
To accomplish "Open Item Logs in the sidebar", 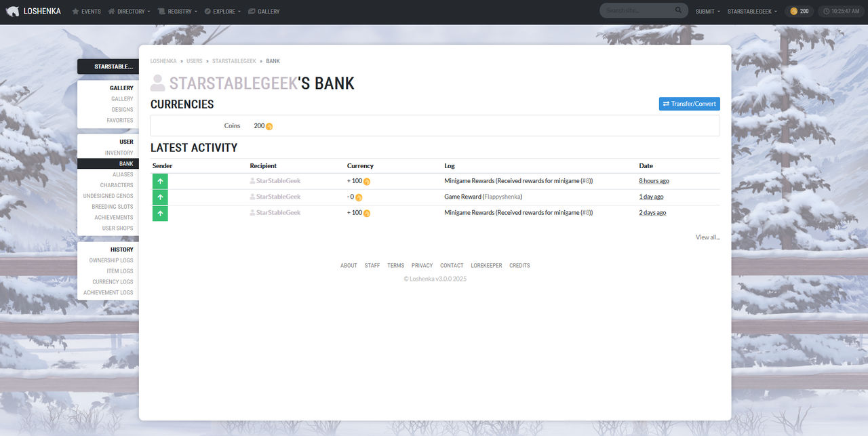I will (x=120, y=271).
